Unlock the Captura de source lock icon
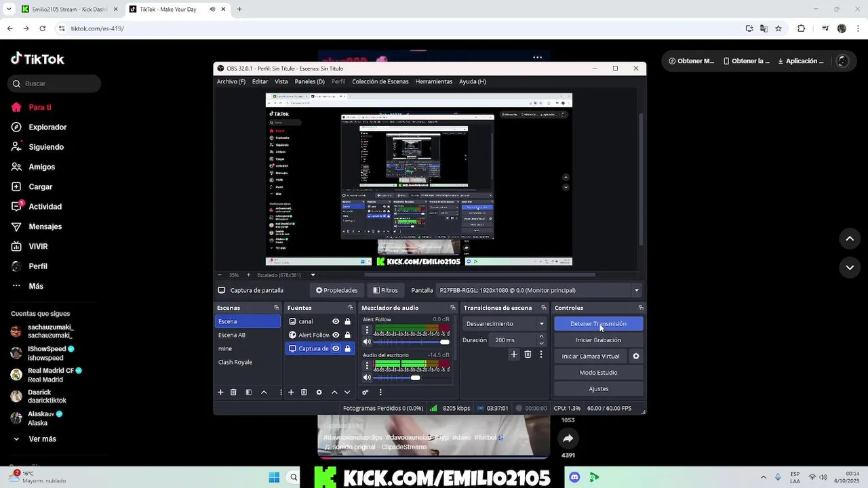This screenshot has height=488, width=868. pos(347,348)
